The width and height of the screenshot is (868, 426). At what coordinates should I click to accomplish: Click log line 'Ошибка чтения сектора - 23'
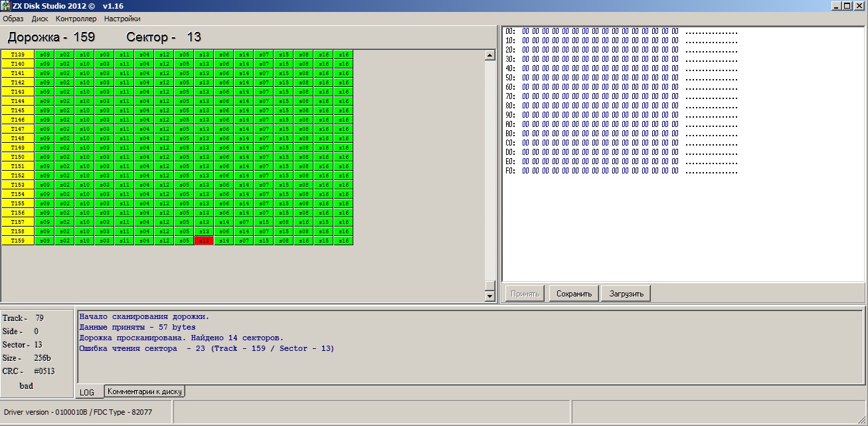207,348
